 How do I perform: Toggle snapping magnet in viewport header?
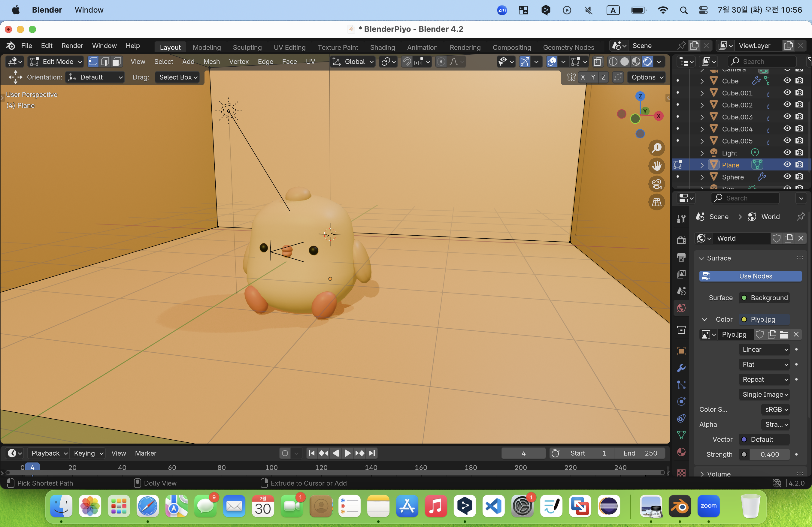407,62
